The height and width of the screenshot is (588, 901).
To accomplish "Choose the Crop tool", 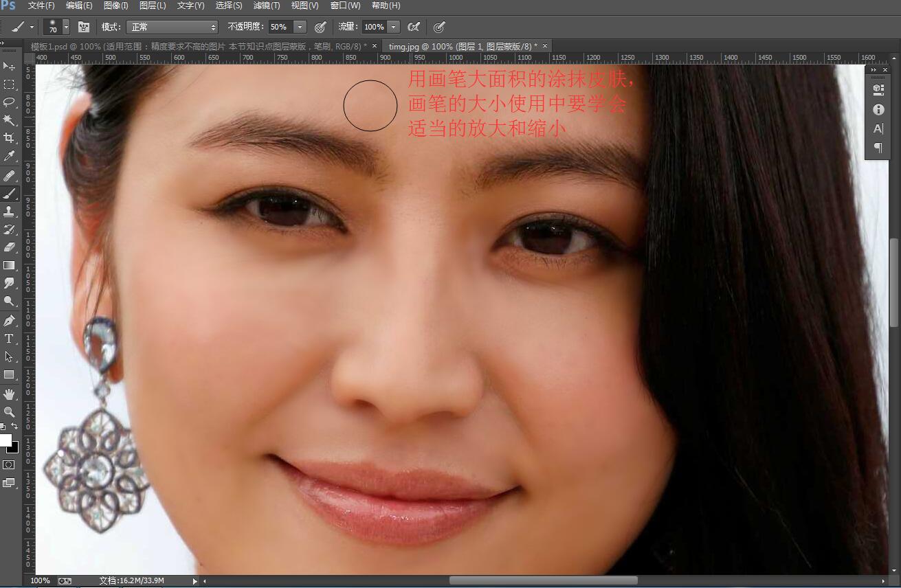I will 9,138.
